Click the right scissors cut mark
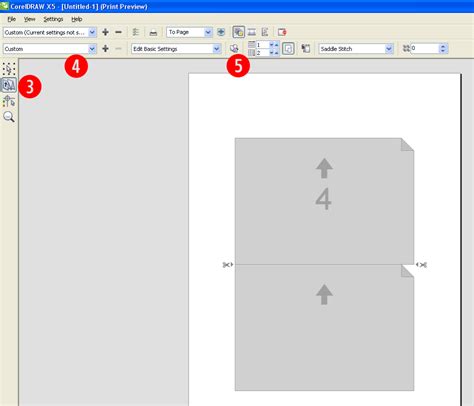The height and width of the screenshot is (406, 474). [x=421, y=265]
